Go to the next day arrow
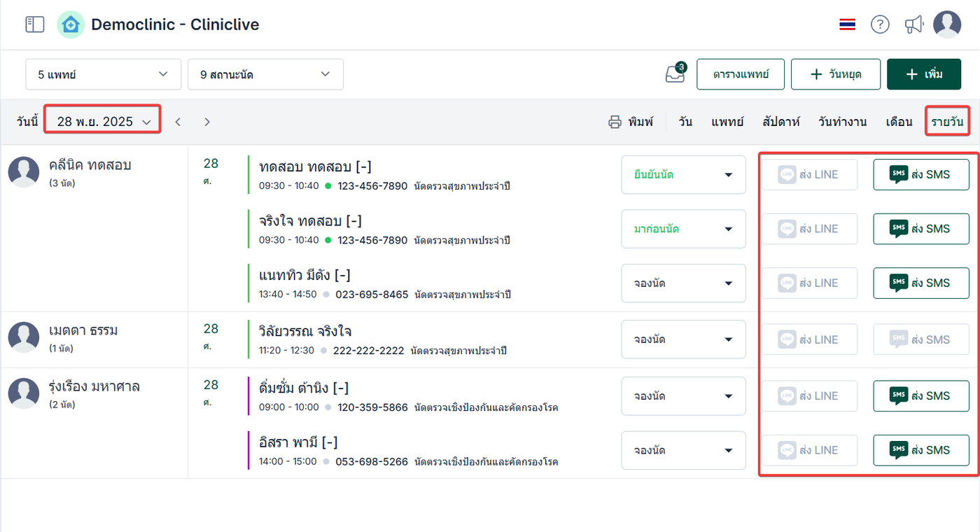The height and width of the screenshot is (532, 980). coord(207,122)
